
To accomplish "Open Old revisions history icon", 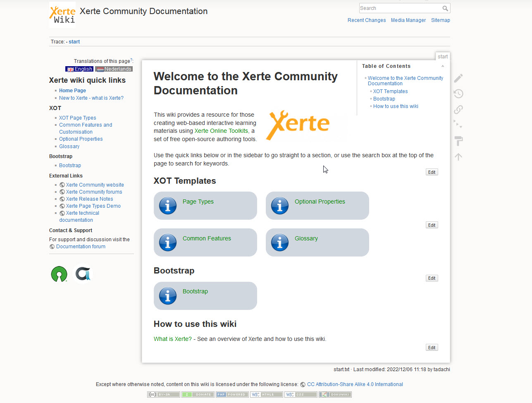I will (458, 94).
